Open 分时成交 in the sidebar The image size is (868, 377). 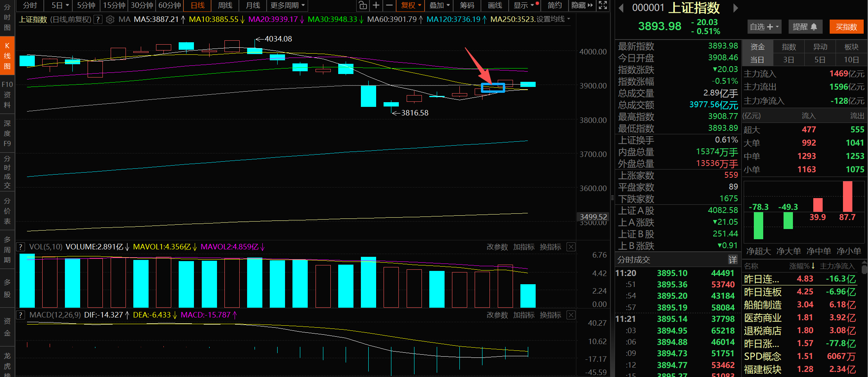click(x=7, y=172)
